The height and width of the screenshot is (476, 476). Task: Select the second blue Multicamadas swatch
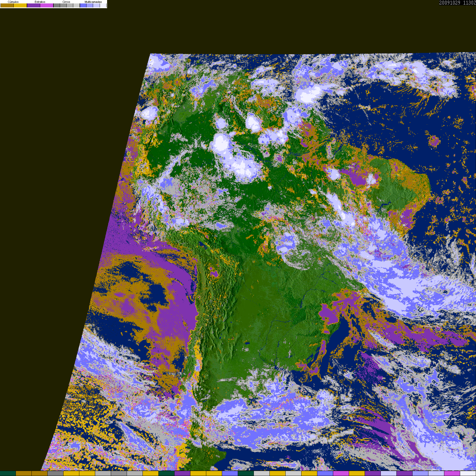[90, 5]
